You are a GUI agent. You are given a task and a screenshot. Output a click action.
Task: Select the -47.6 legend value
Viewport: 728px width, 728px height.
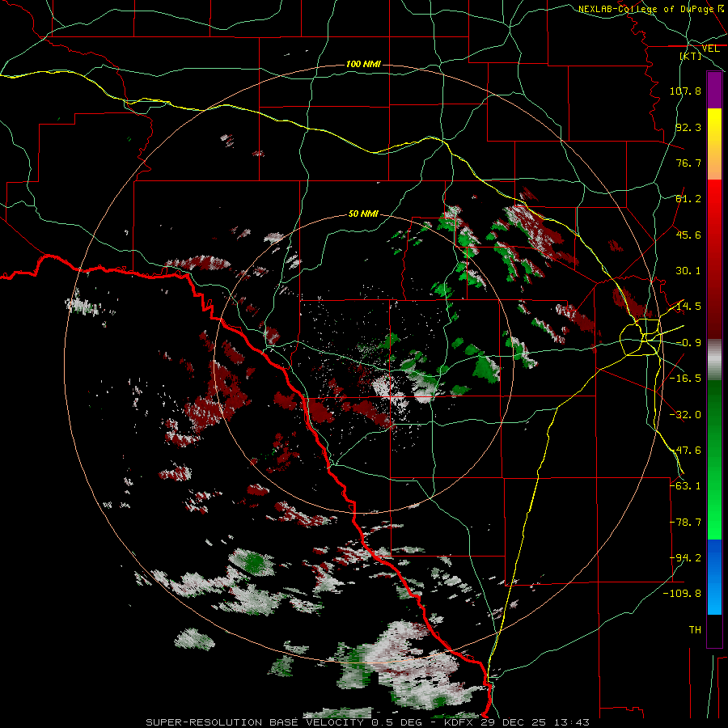(x=685, y=451)
